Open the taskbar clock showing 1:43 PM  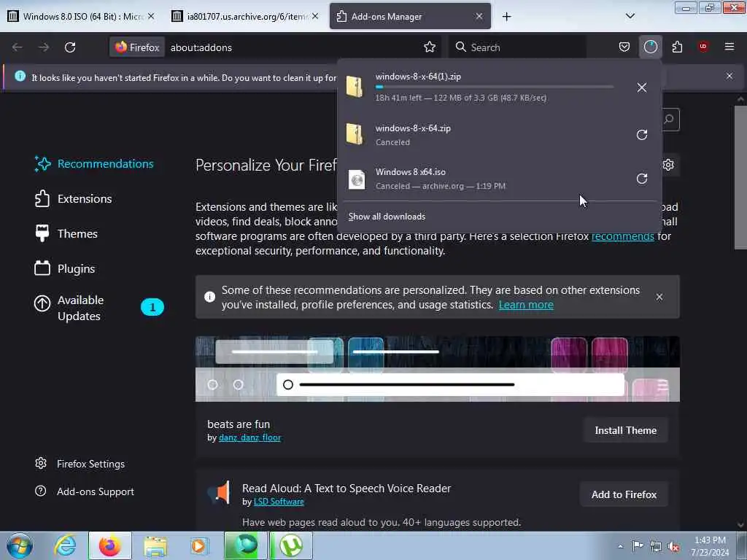[710, 546]
